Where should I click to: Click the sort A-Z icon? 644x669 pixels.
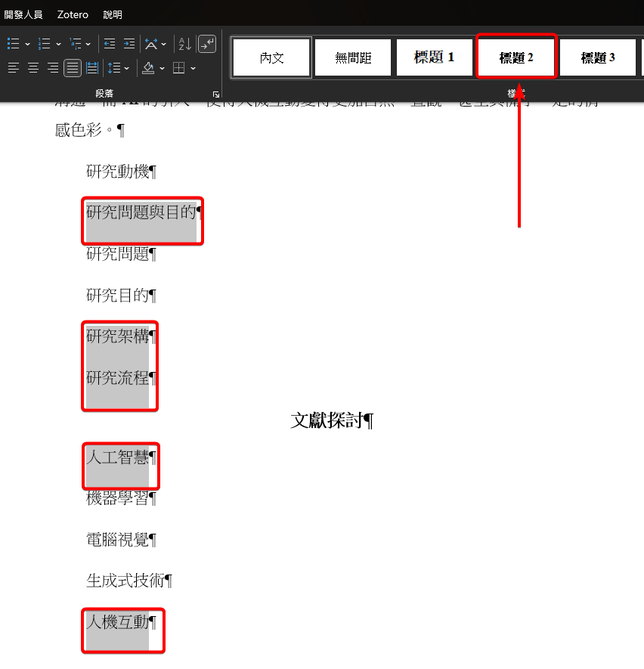[x=185, y=44]
